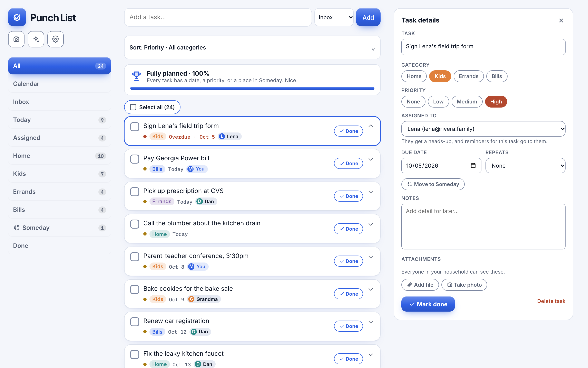
Task: Click the Punch List logo icon
Action: pos(17,17)
